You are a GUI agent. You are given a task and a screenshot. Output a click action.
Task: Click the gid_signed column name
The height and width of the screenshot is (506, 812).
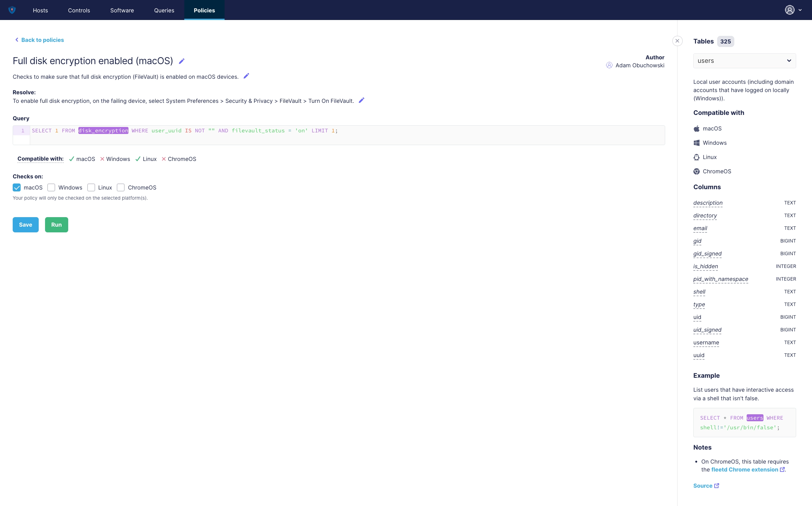pos(707,254)
